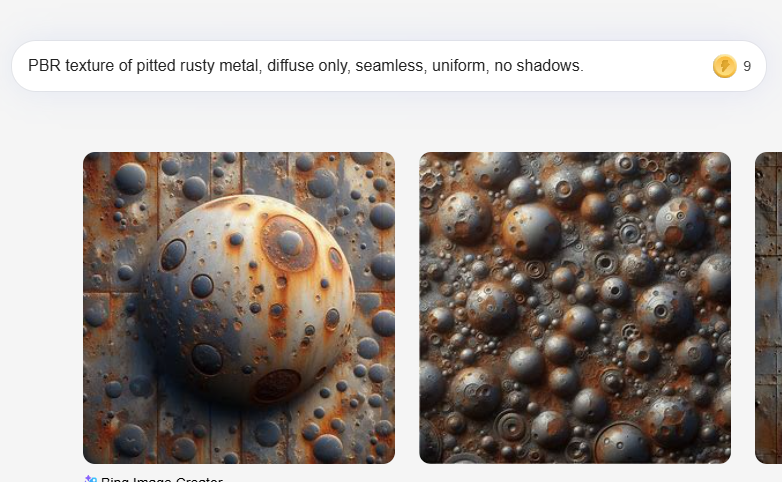This screenshot has width=782, height=482.
Task: Click the Bing Image Creator sparkle icon
Action: 90,479
